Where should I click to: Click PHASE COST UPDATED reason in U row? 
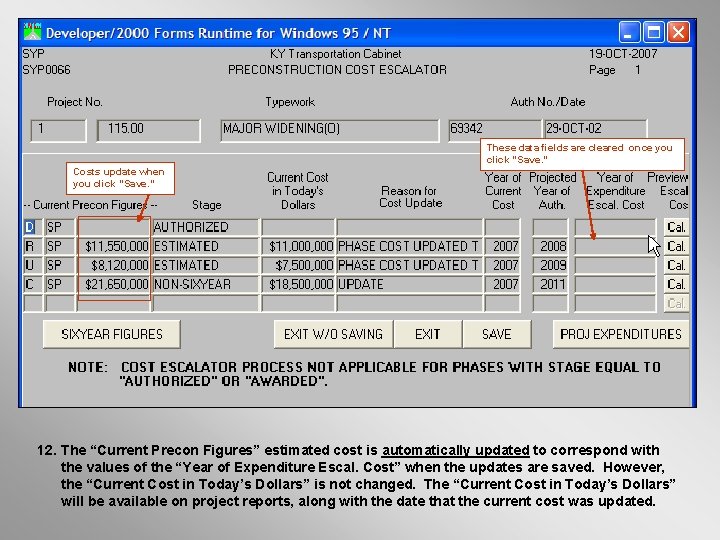[410, 265]
